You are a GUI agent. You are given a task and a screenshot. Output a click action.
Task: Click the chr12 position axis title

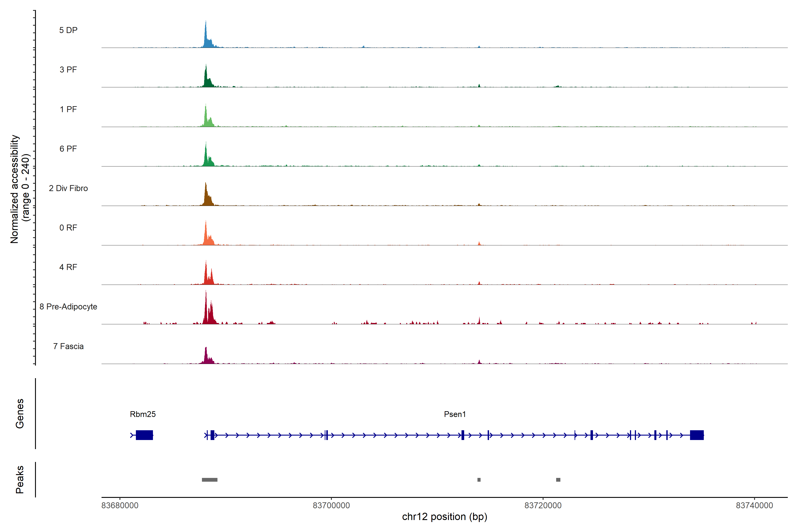444,517
